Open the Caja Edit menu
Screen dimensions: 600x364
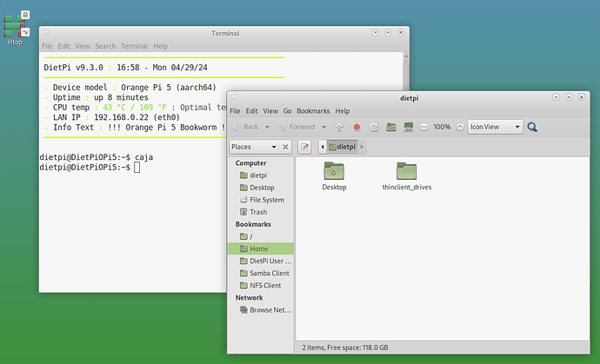click(252, 111)
